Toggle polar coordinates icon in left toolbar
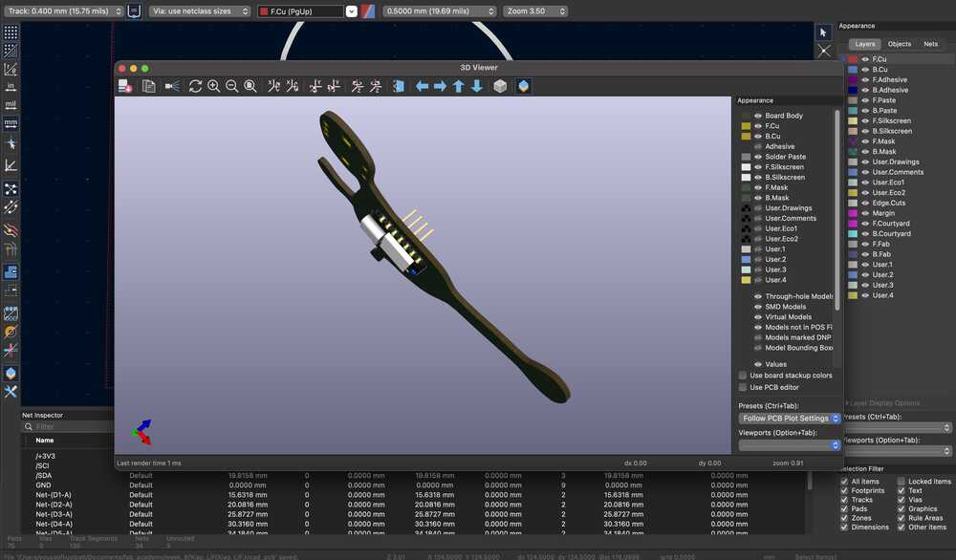 pyautogui.click(x=11, y=69)
